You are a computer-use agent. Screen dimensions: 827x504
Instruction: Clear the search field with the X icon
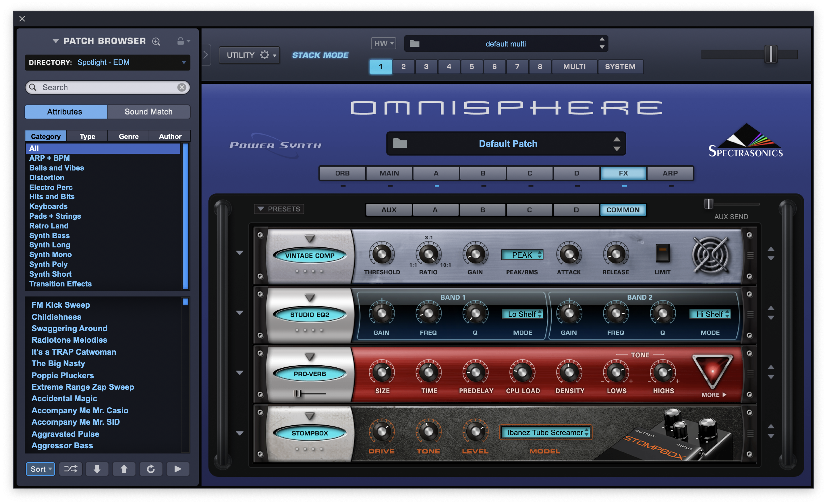coord(181,87)
